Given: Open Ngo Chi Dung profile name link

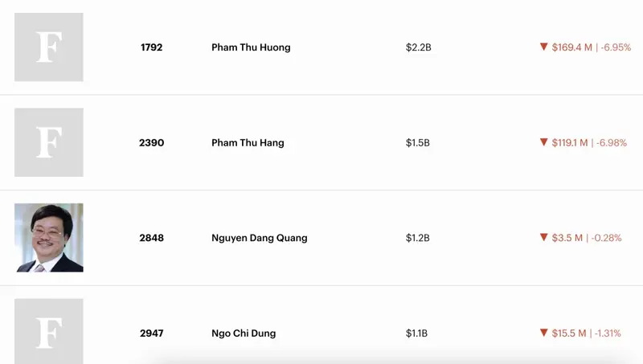Looking at the screenshot, I should 244,333.
